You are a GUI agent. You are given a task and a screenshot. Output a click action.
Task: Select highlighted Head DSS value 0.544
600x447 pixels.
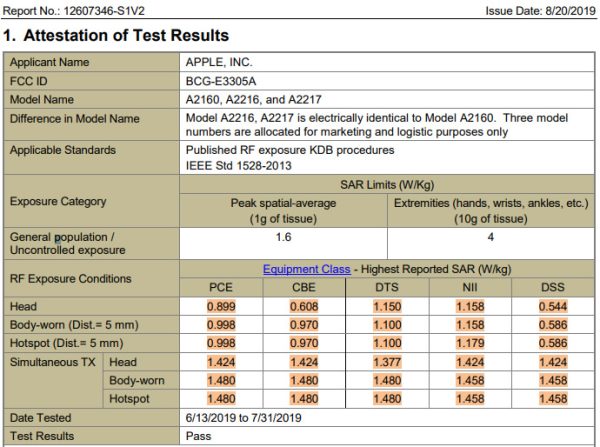pyautogui.click(x=551, y=306)
